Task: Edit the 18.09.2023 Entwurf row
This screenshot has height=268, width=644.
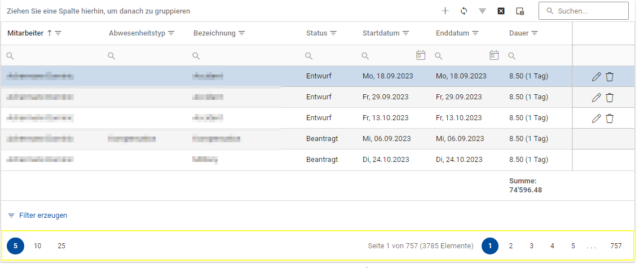Action: [x=596, y=77]
